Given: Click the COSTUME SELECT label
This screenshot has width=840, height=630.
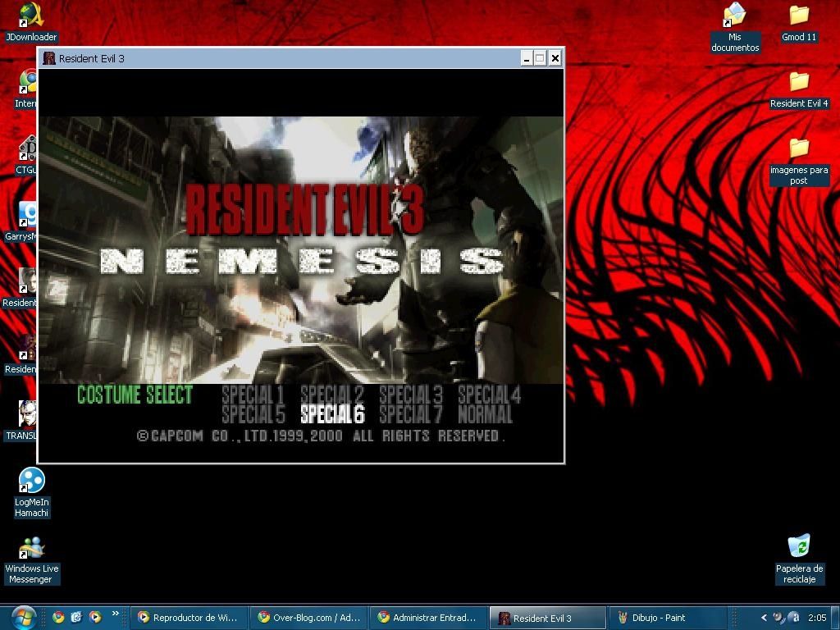Looking at the screenshot, I should point(135,395).
